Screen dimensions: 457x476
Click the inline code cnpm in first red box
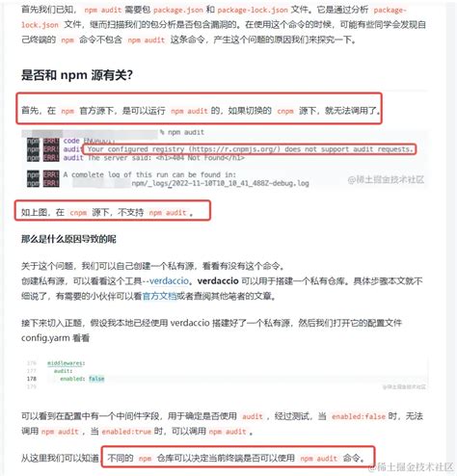tap(285, 111)
